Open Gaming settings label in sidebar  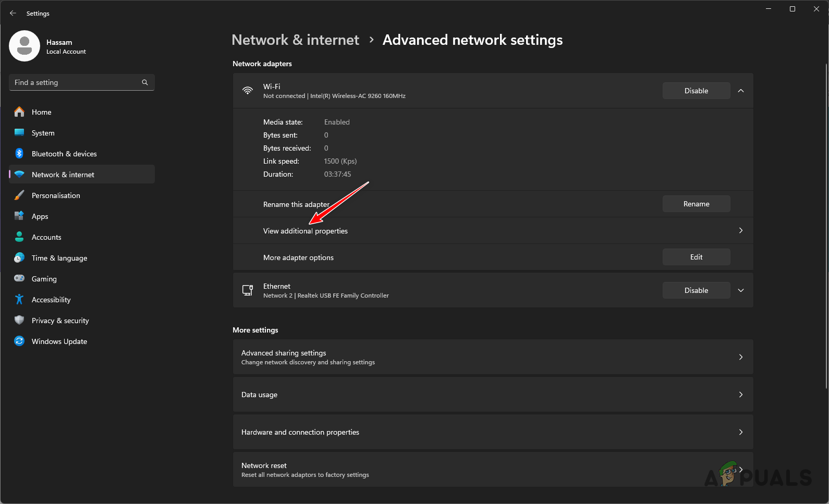44,279
